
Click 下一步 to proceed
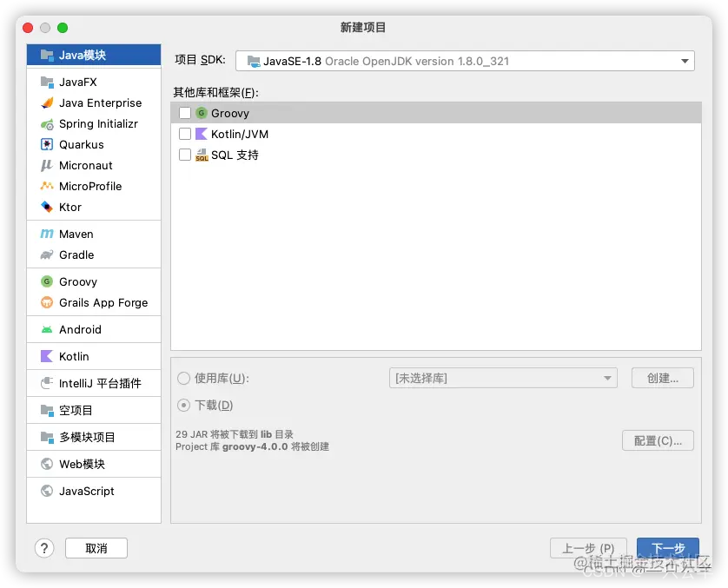coord(667,548)
